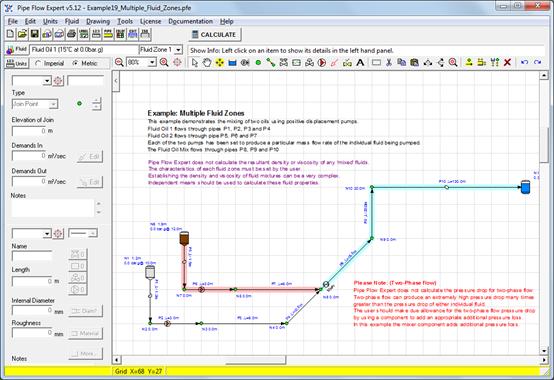Open the Fluid Zone 1 dropdown

tap(179, 50)
